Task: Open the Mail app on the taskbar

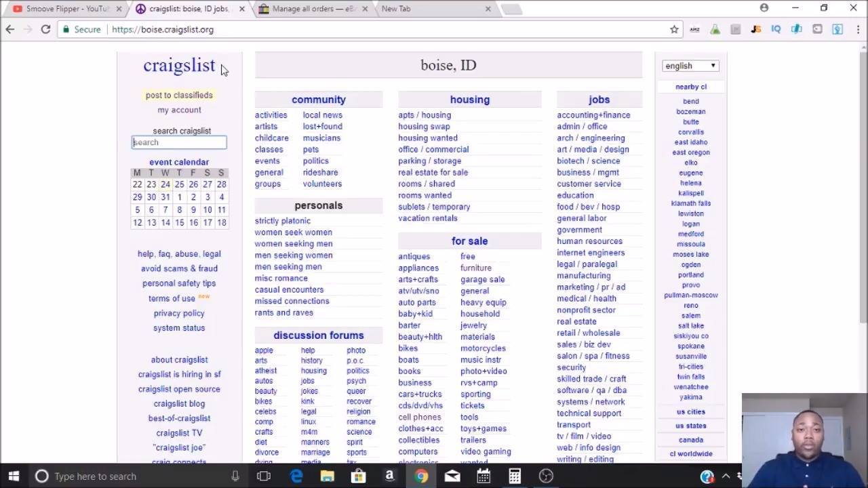Action: pyautogui.click(x=452, y=476)
